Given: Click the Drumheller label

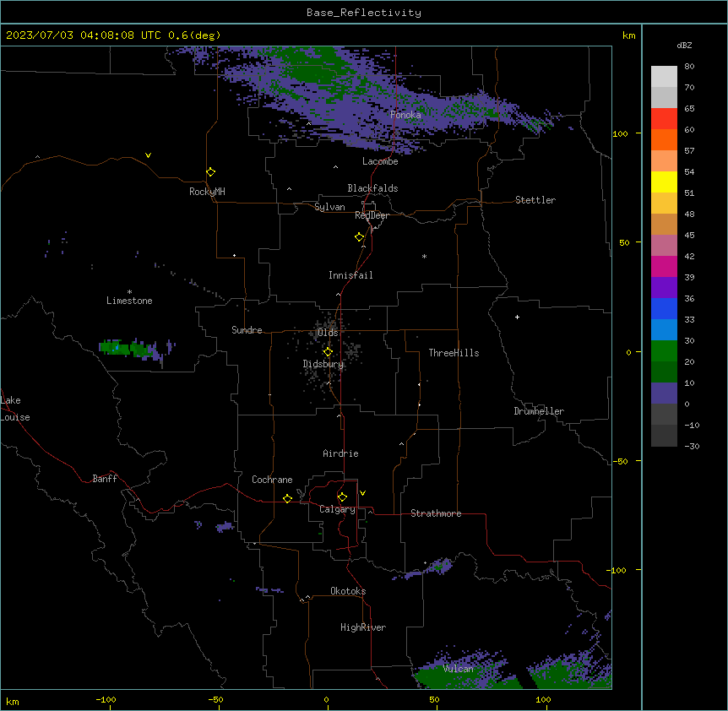Looking at the screenshot, I should [539, 411].
